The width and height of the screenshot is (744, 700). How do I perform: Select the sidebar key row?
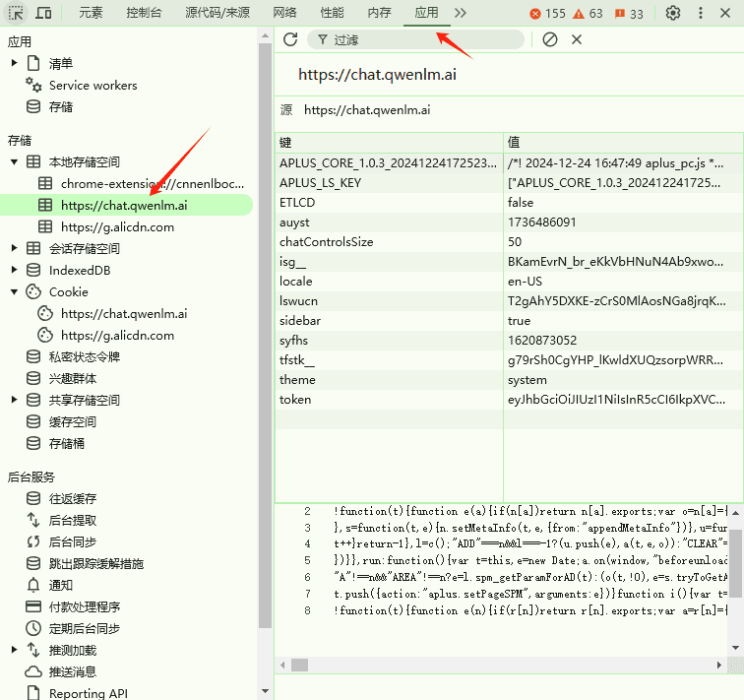[509, 320]
